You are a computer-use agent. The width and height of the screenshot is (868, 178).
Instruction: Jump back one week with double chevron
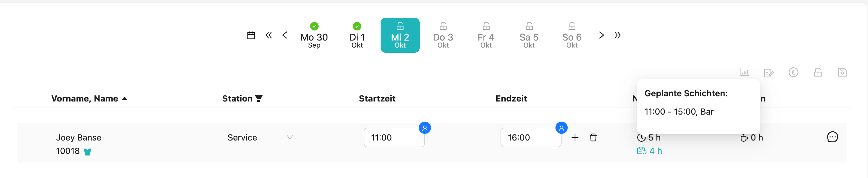[x=269, y=35]
